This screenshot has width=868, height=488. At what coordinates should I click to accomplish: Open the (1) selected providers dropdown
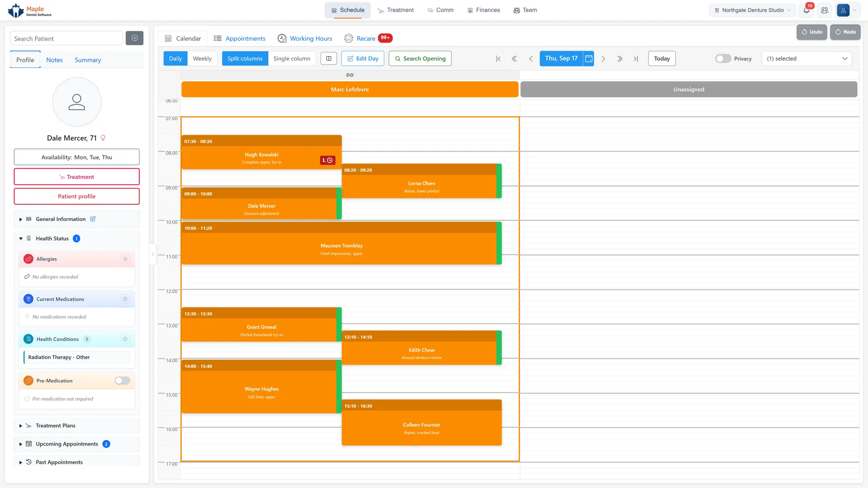click(x=807, y=59)
